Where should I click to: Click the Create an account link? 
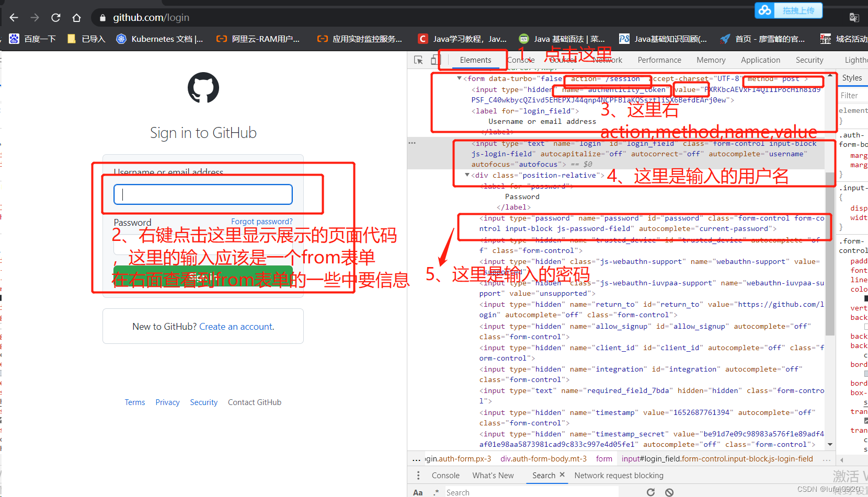[237, 327]
